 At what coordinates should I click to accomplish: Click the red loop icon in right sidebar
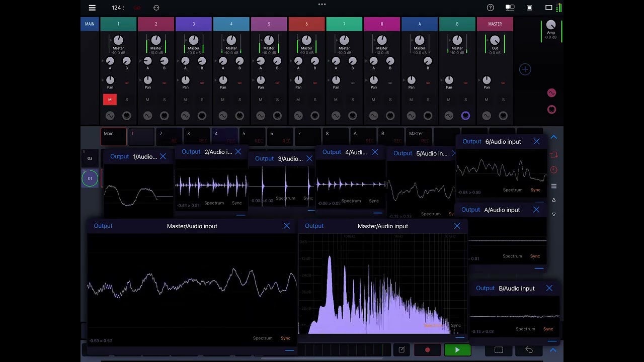pos(554,155)
